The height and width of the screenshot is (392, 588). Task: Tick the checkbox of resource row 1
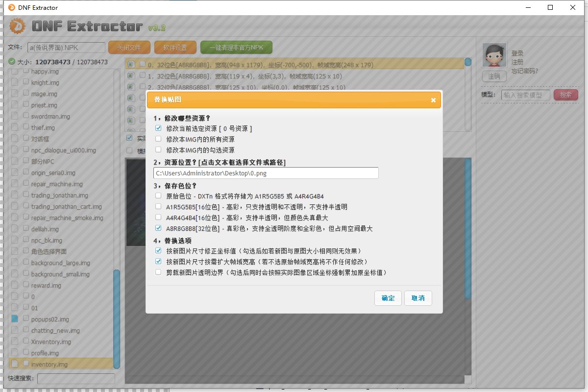coord(142,76)
